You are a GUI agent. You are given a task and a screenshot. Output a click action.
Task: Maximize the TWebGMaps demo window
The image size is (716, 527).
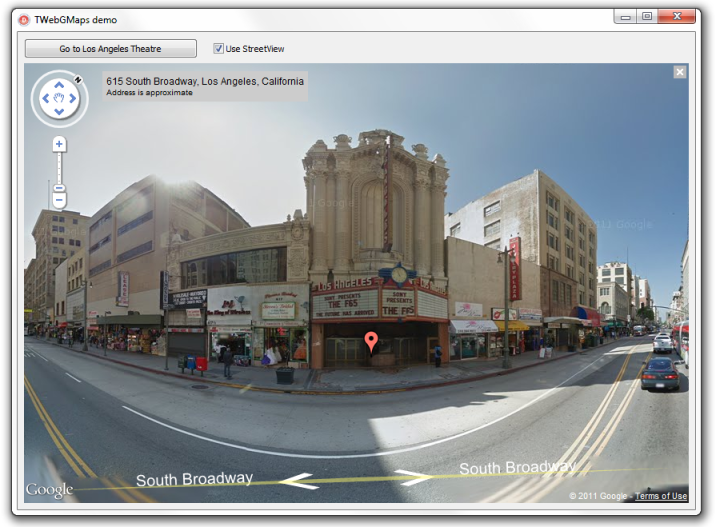647,16
